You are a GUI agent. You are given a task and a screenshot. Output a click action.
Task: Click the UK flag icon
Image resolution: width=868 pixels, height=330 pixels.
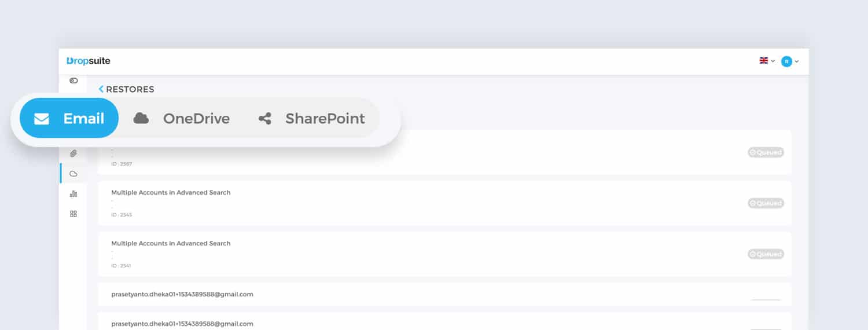click(x=764, y=60)
